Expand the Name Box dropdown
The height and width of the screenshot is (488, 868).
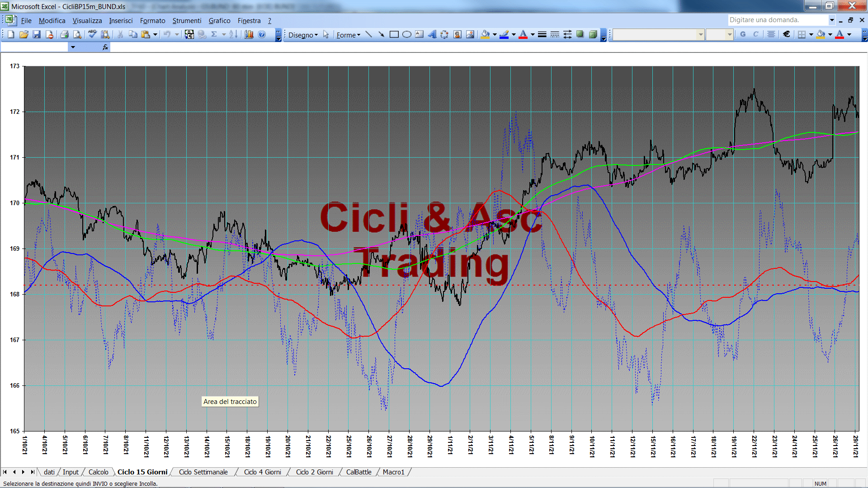tap(73, 47)
